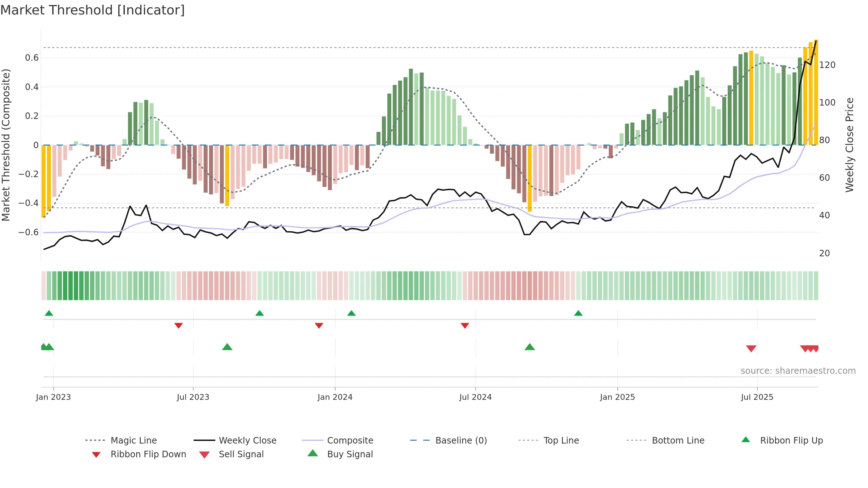Click the sharemaestro.com source text

pos(798,371)
